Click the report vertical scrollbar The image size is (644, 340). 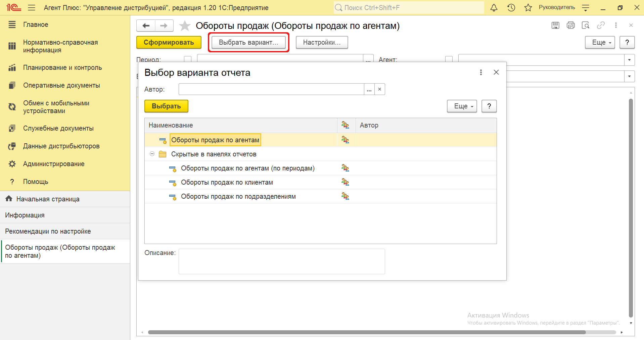[631, 208]
